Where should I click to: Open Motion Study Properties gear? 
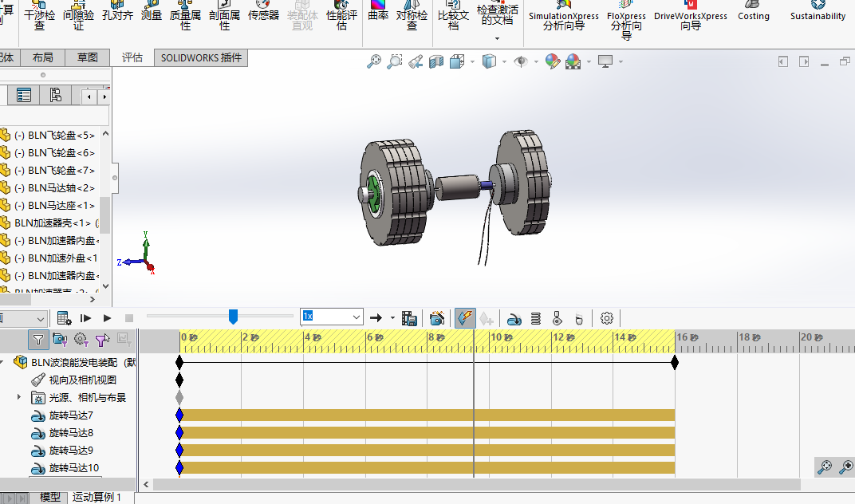pos(606,318)
